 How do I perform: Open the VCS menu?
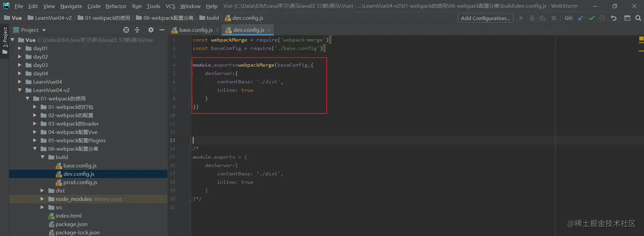coord(170,6)
